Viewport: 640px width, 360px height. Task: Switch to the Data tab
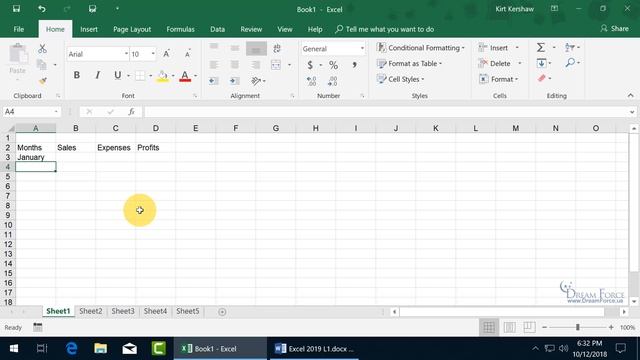(x=217, y=29)
